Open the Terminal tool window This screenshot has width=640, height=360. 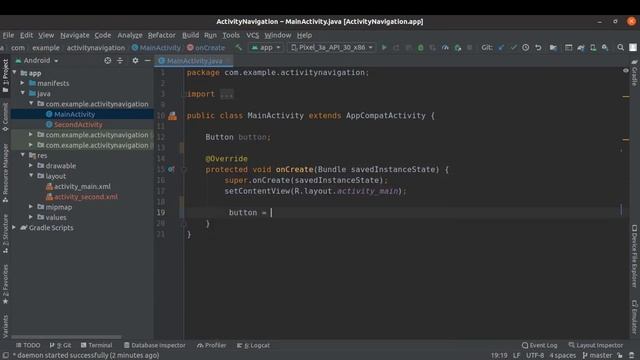click(96, 345)
